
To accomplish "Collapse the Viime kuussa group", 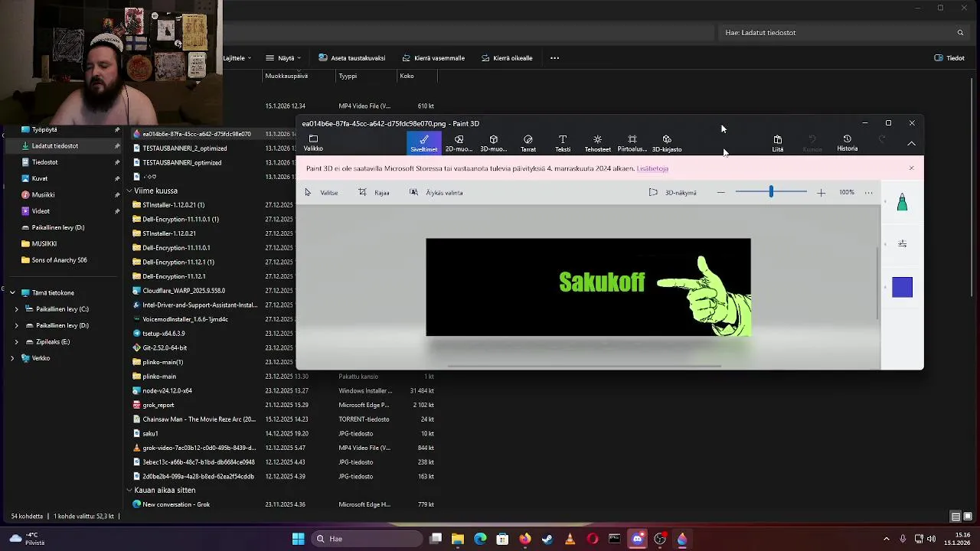I will click(x=129, y=191).
